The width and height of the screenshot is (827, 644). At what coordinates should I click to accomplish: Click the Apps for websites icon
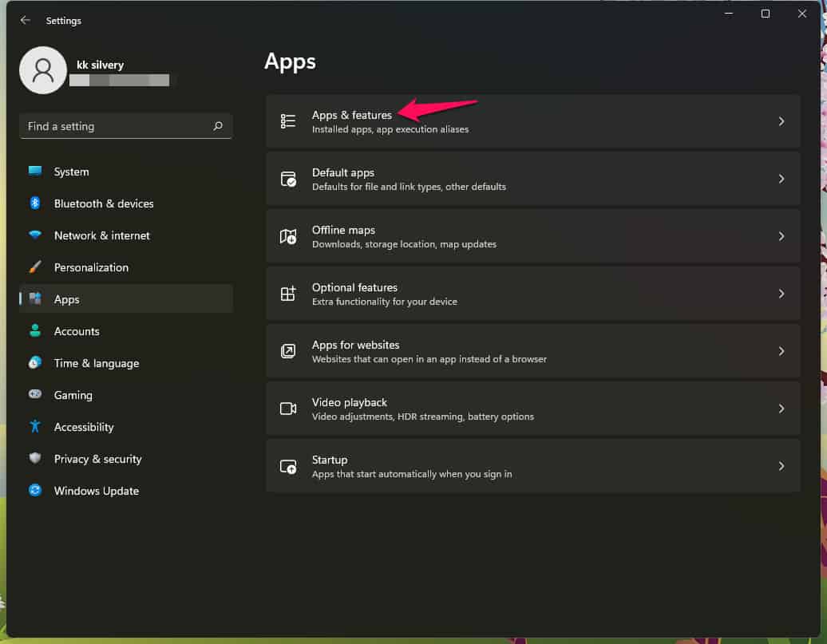click(x=288, y=350)
